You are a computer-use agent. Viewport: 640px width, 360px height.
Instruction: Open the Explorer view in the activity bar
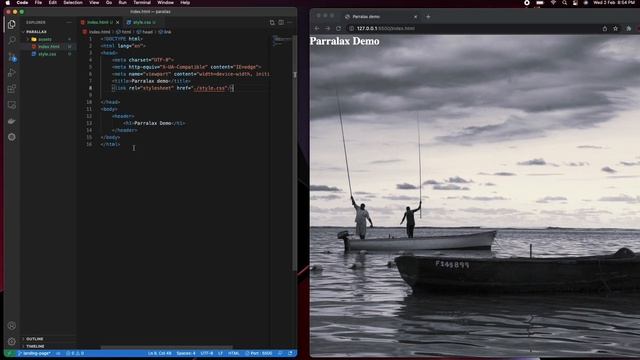(12, 24)
